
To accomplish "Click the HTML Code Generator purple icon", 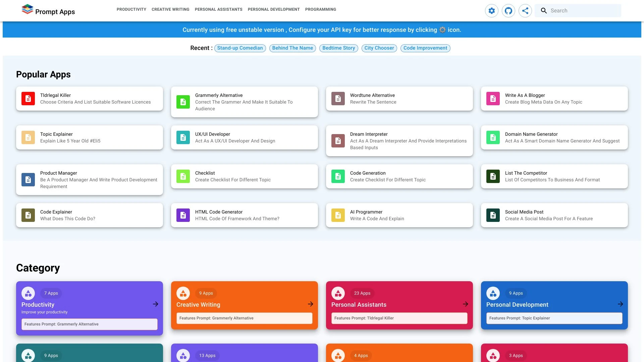I will click(183, 215).
